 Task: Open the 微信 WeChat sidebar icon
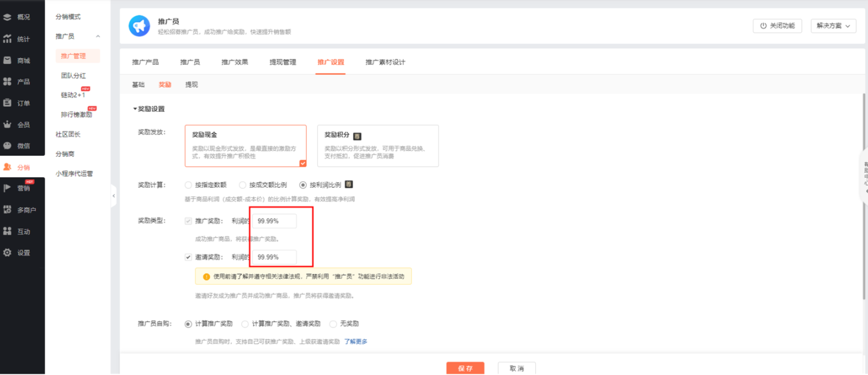point(8,146)
